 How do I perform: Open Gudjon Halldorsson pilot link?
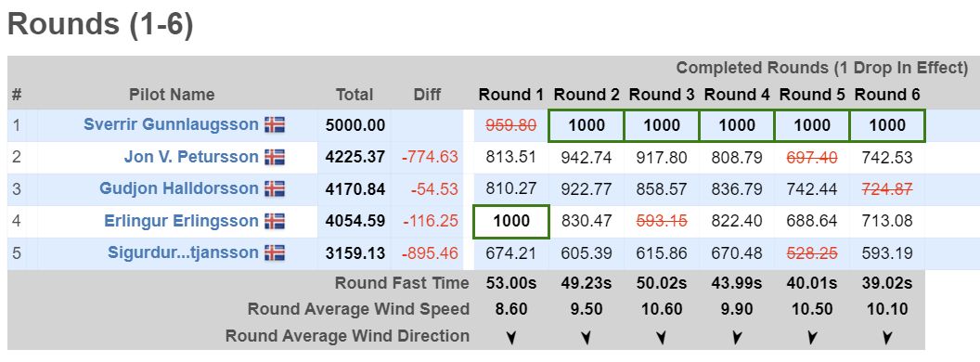pos(179,188)
